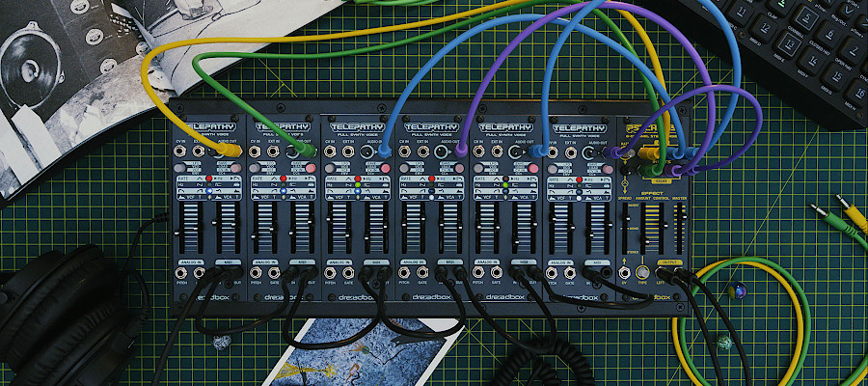
Task: Click the PITCH jack on the second Telepathy module
Action: pos(256,272)
